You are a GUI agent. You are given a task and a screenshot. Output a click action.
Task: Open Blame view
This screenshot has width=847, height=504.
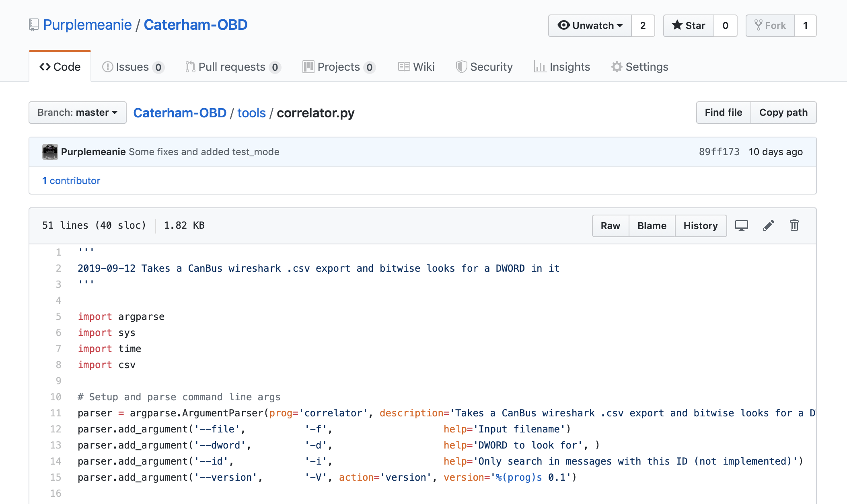click(652, 226)
